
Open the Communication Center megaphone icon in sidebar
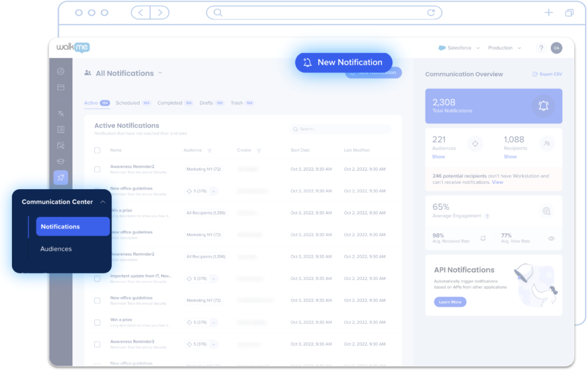tap(61, 178)
